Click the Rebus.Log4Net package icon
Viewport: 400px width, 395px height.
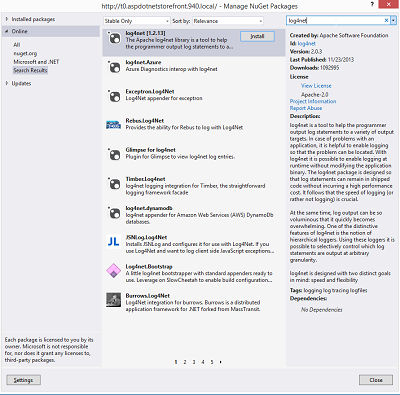pos(114,125)
